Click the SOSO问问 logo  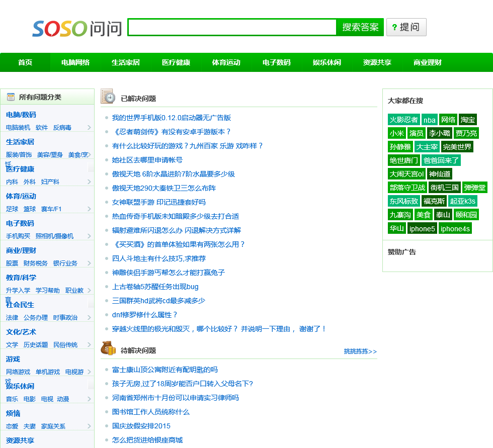click(77, 28)
